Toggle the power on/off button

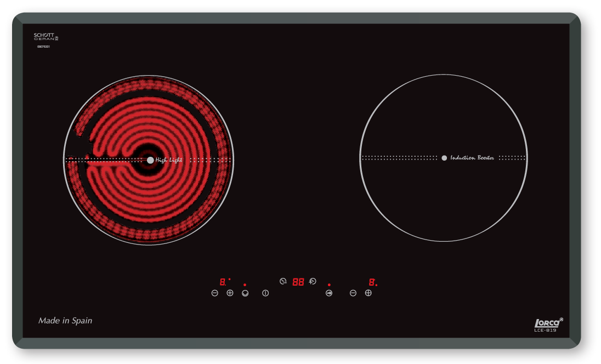265,293
